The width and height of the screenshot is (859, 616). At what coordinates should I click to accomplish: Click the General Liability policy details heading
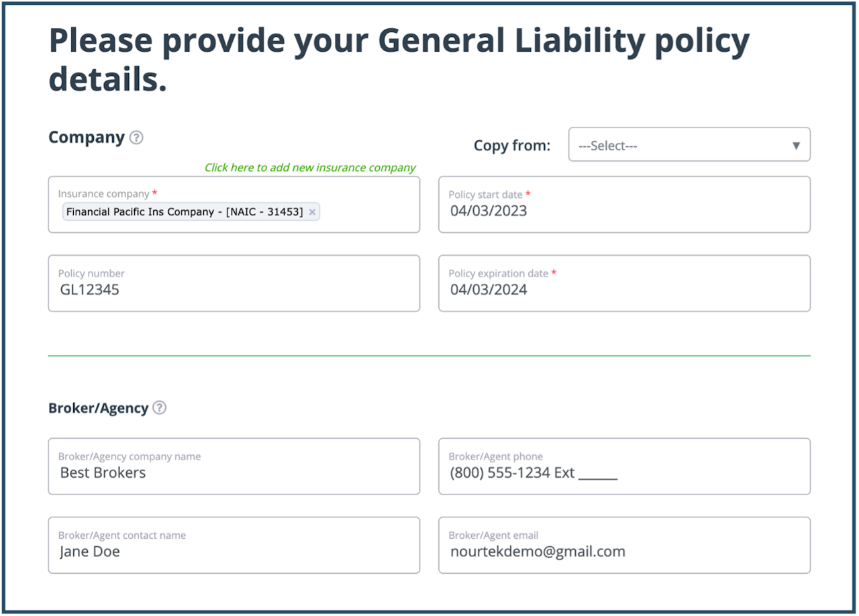[399, 60]
